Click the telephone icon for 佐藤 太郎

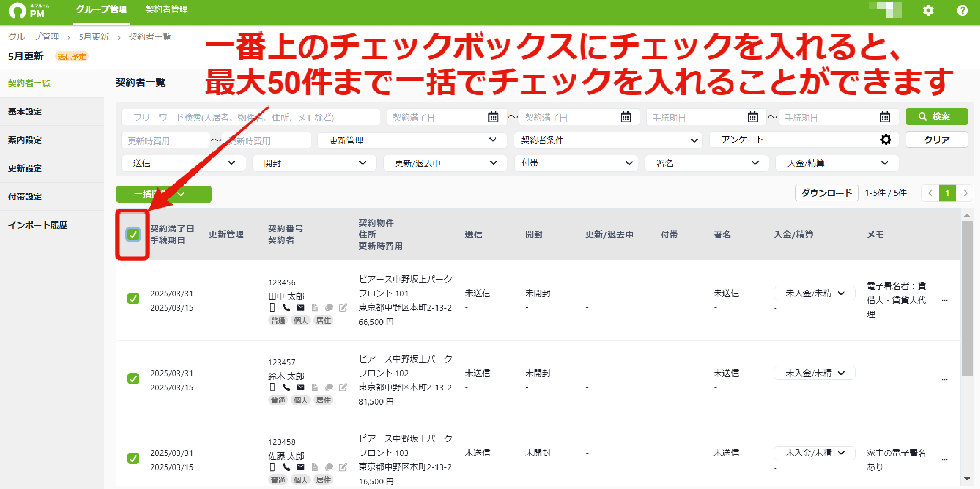pos(286,467)
